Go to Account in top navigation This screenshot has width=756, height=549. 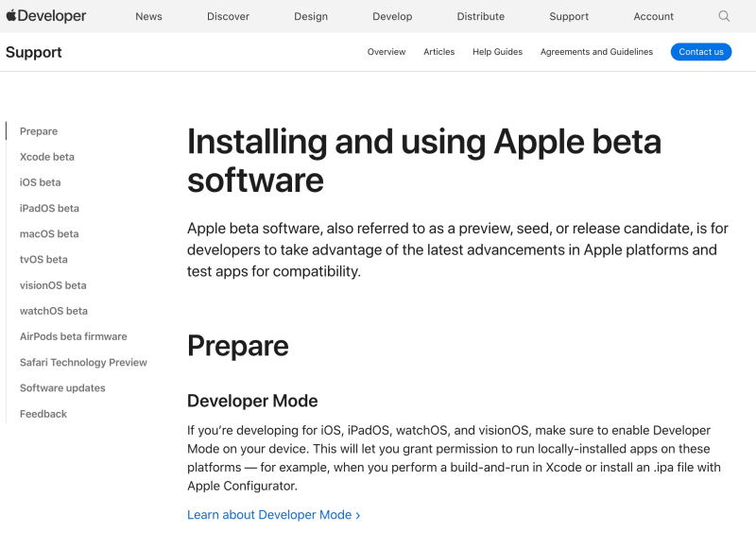point(653,16)
